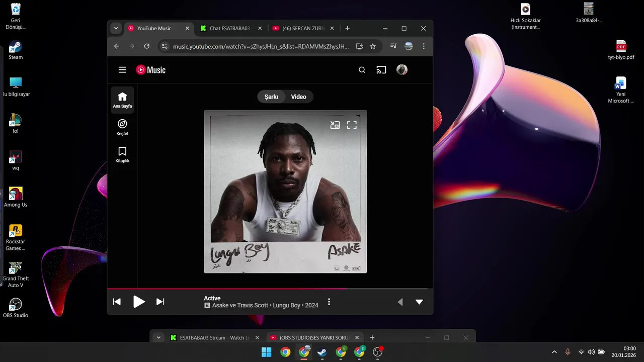Screen dimensions: 644x362
Task: Go to Ana Sayfa in sidebar
Action: [122, 100]
